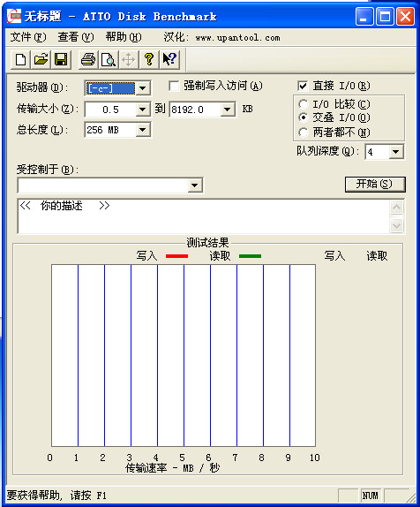Click the description box scroll up arrow
The width and height of the screenshot is (420, 507).
pos(397,208)
